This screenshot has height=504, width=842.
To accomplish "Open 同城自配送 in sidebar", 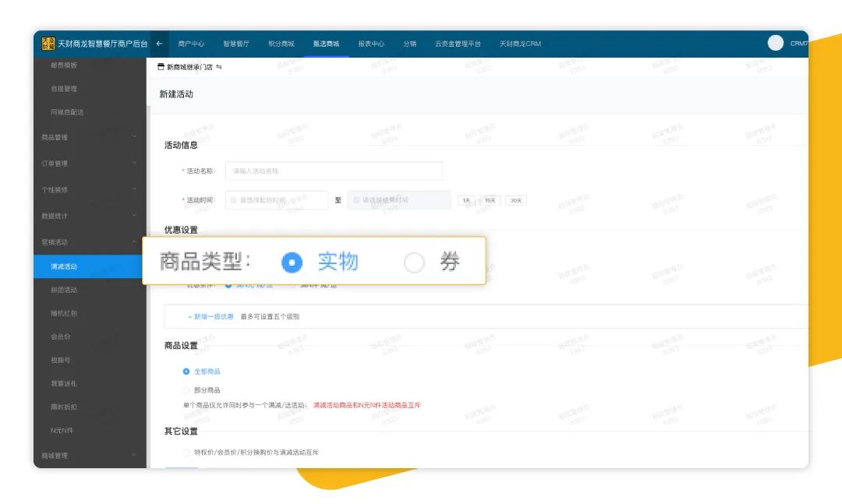I will pyautogui.click(x=67, y=112).
